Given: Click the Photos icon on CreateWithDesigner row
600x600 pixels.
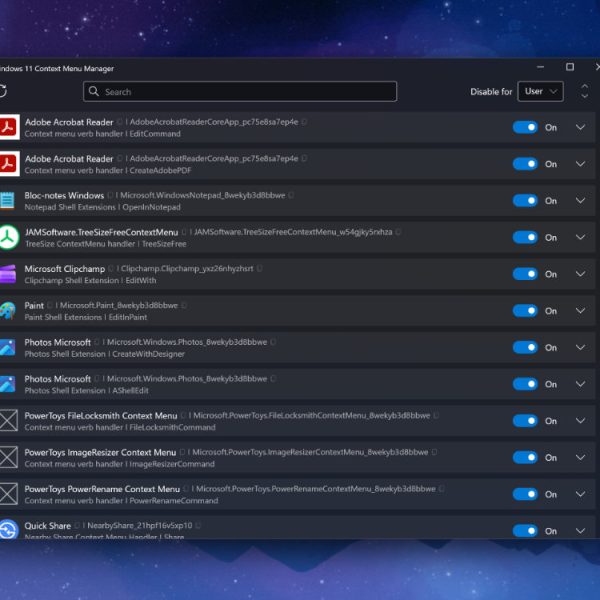Looking at the screenshot, I should coord(8,347).
